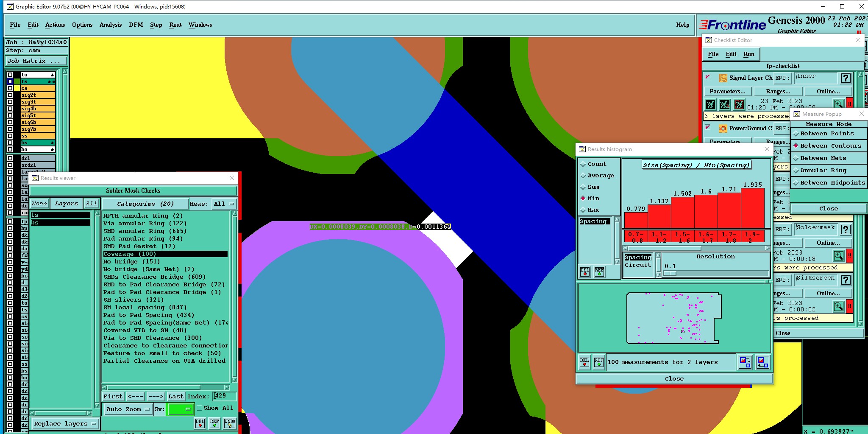Click first run-action icon under Signal Layer check
This screenshot has width=868, height=434.
tap(711, 104)
